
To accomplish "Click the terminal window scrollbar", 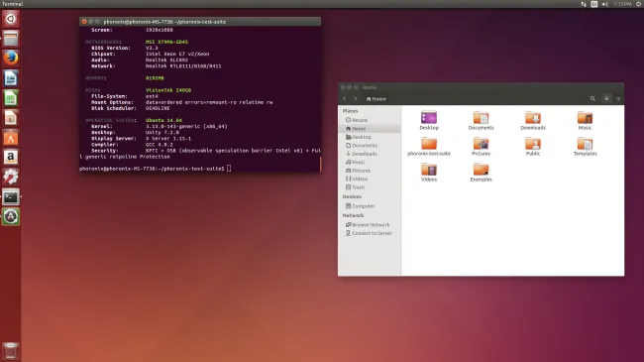I will (x=320, y=164).
